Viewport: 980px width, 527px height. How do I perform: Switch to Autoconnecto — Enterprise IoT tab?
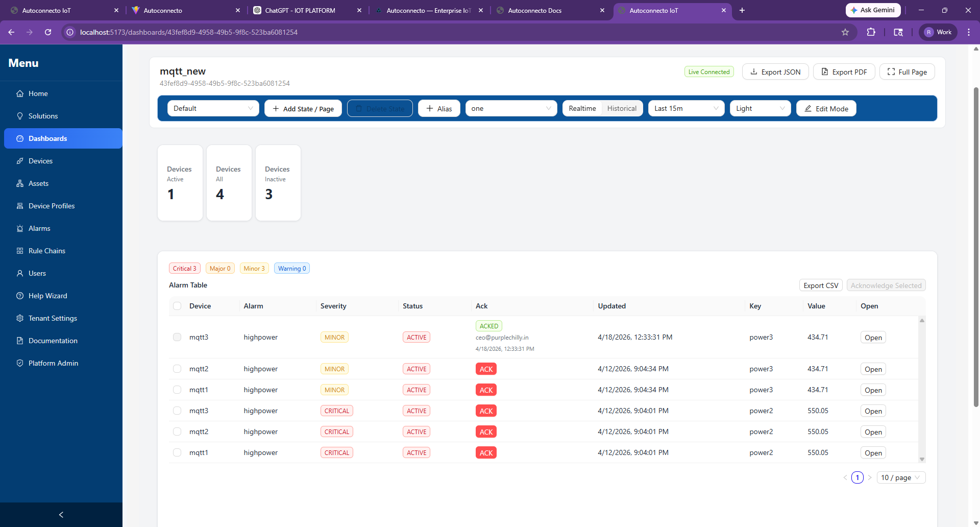(428, 10)
